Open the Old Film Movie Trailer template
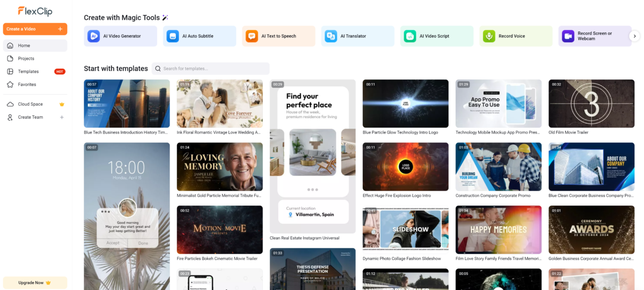Viewport: 644px width, 290px height. pyautogui.click(x=591, y=103)
